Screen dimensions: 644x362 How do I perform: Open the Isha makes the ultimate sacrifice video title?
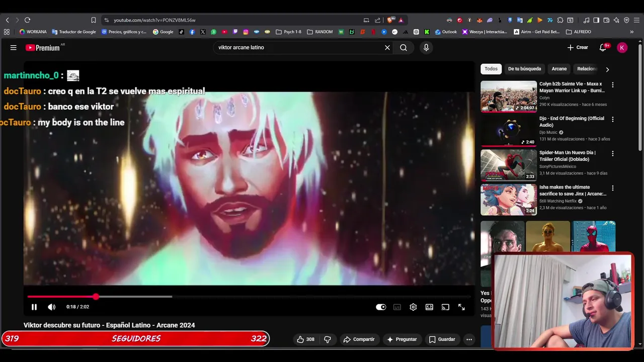[573, 190]
